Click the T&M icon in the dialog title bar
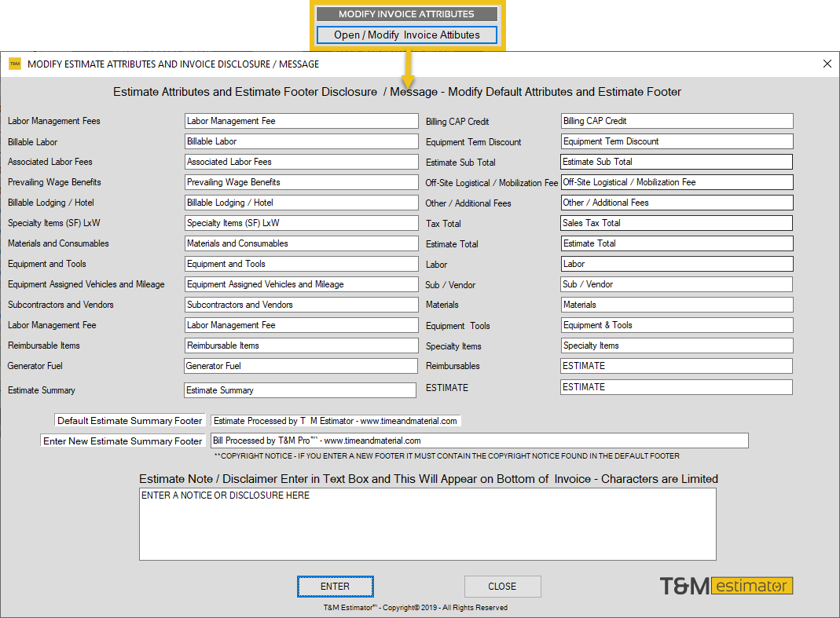Image resolution: width=840 pixels, height=618 pixels. click(15, 64)
